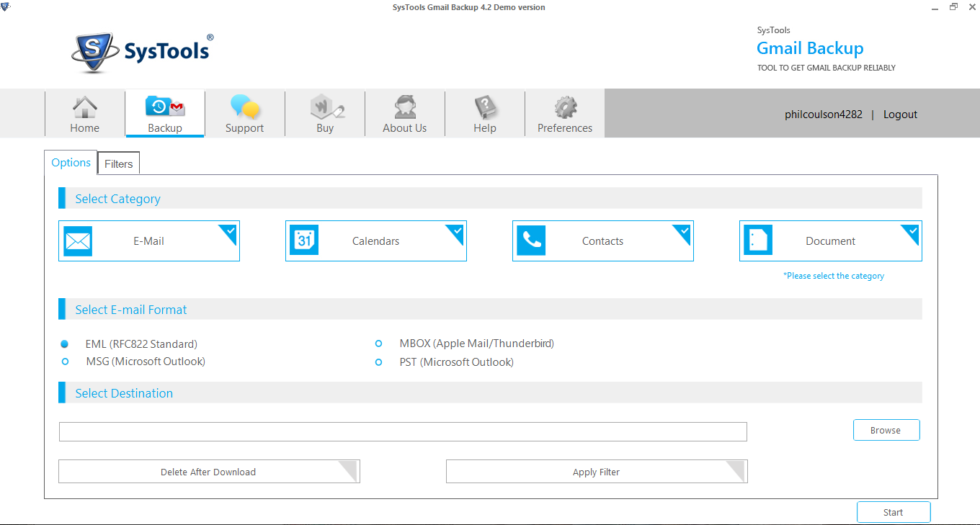This screenshot has height=525, width=980.
Task: Select MSG (Microsoft Outlook) format
Action: [x=66, y=362]
